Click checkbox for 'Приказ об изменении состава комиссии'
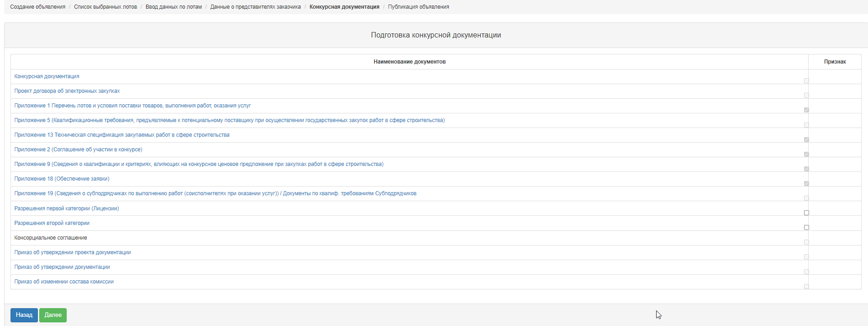 tap(806, 286)
